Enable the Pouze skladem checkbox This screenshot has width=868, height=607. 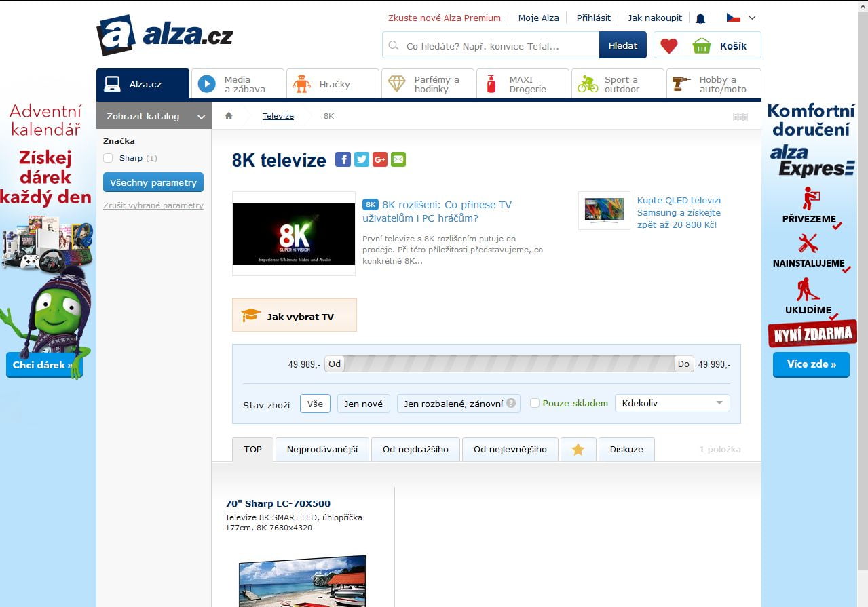click(535, 403)
